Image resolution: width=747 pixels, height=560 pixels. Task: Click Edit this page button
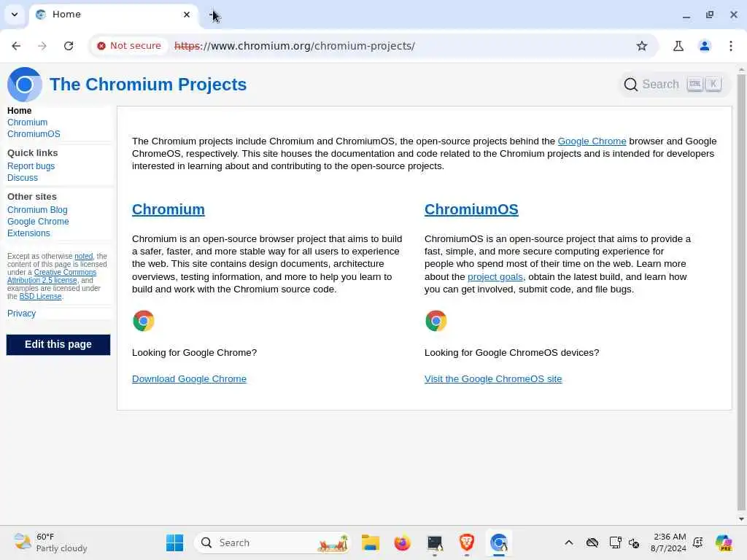[x=58, y=344]
